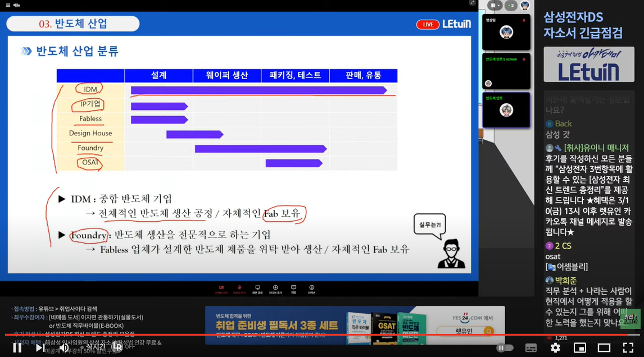This screenshot has width=644, height=357.
Task: Click the IP기업 row label
Action: click(90, 104)
